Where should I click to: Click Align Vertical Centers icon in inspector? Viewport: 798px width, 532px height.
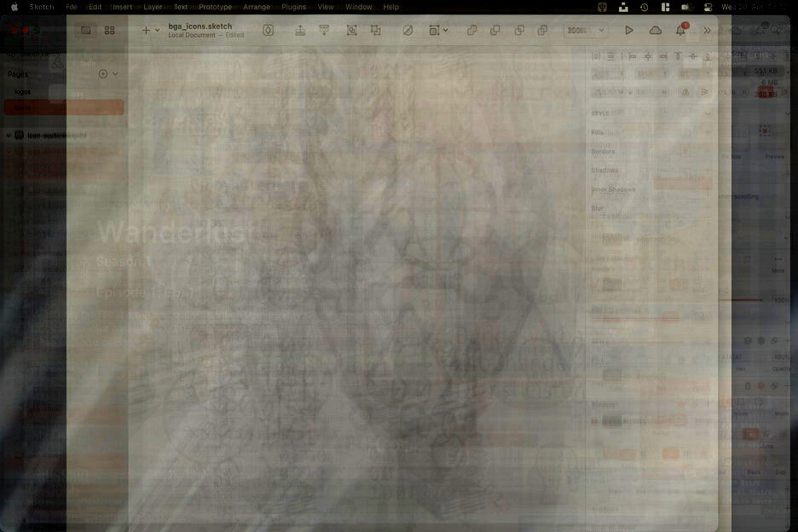[692, 57]
